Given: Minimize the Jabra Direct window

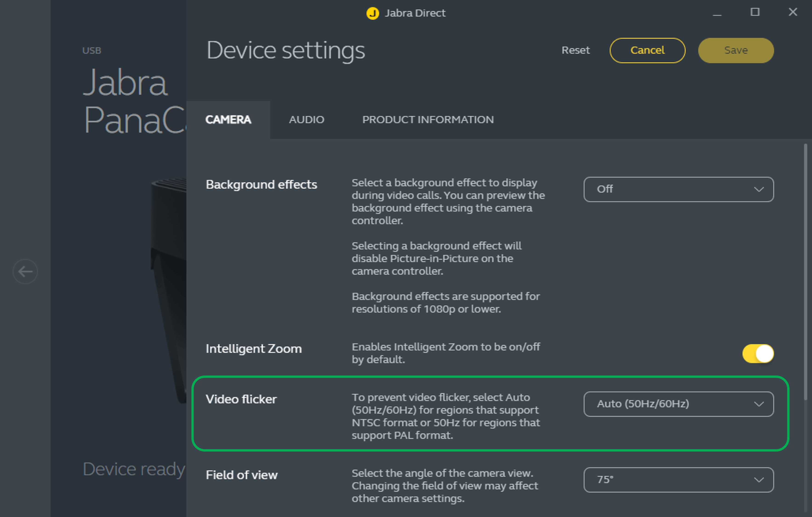Looking at the screenshot, I should [717, 13].
